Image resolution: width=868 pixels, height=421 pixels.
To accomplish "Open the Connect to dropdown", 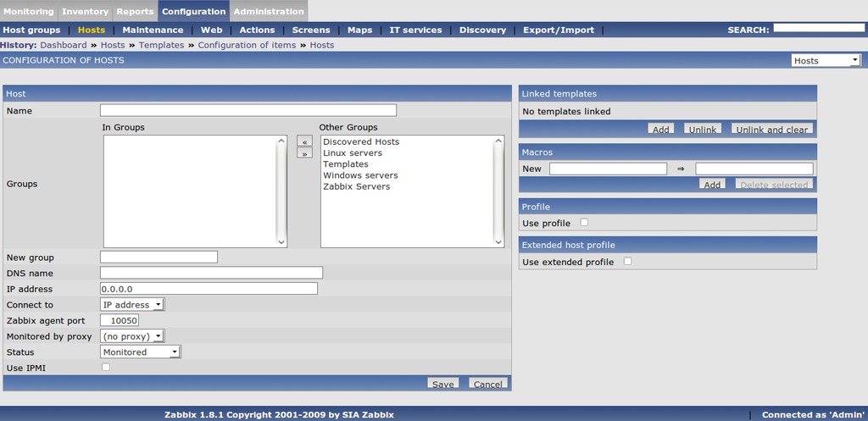I will [x=132, y=305].
